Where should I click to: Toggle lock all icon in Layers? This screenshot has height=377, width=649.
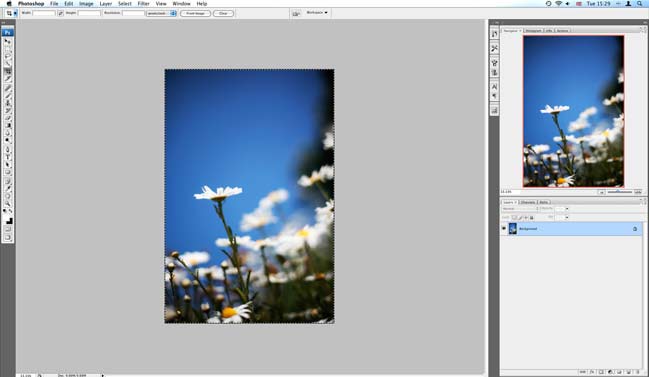tap(532, 217)
